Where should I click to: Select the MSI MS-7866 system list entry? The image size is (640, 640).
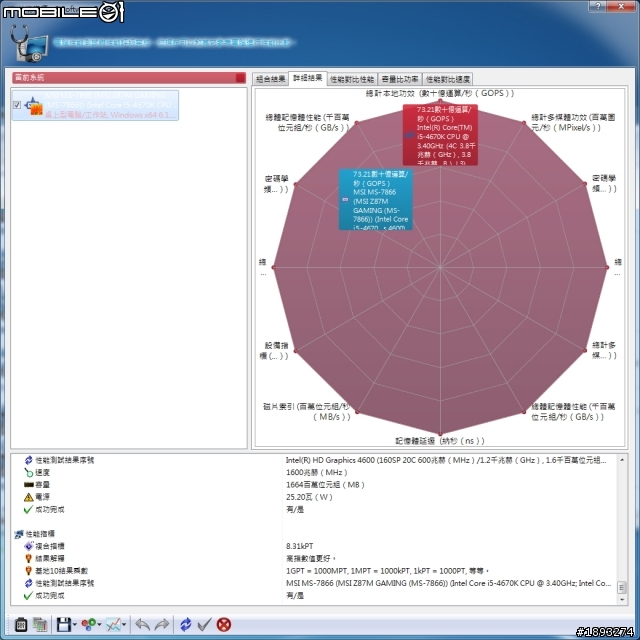point(96,105)
